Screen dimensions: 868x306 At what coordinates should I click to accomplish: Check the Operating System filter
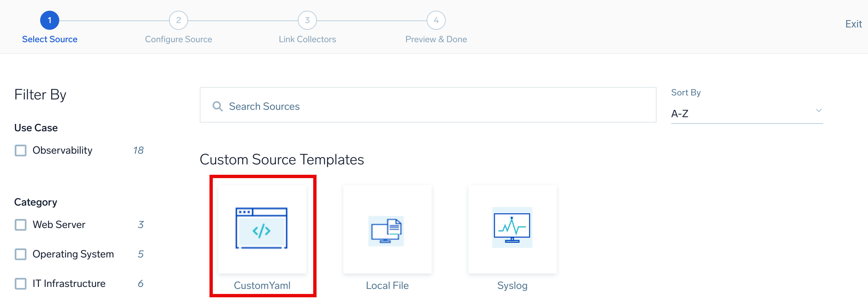(x=20, y=254)
